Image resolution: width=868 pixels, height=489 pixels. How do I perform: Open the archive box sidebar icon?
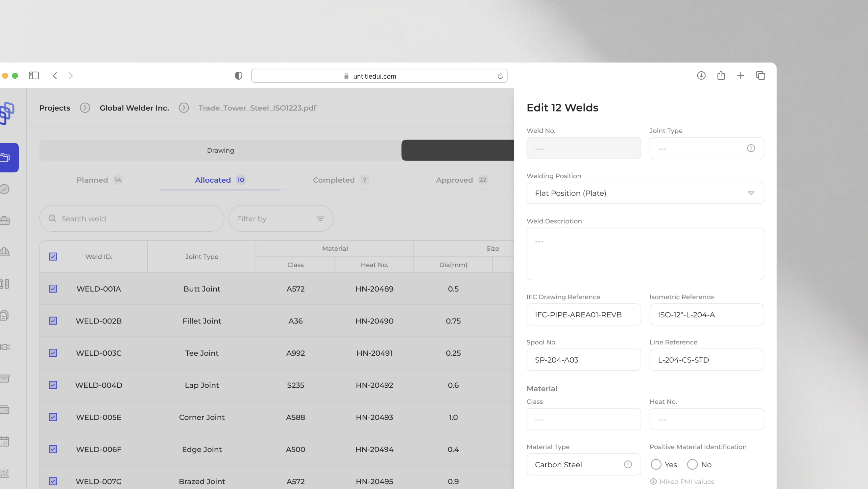[x=4, y=378]
